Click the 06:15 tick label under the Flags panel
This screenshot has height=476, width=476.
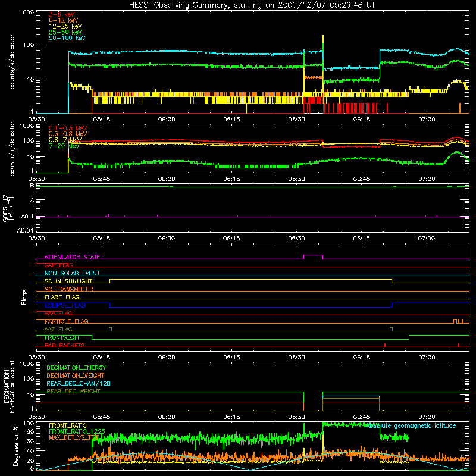pyautogui.click(x=231, y=358)
